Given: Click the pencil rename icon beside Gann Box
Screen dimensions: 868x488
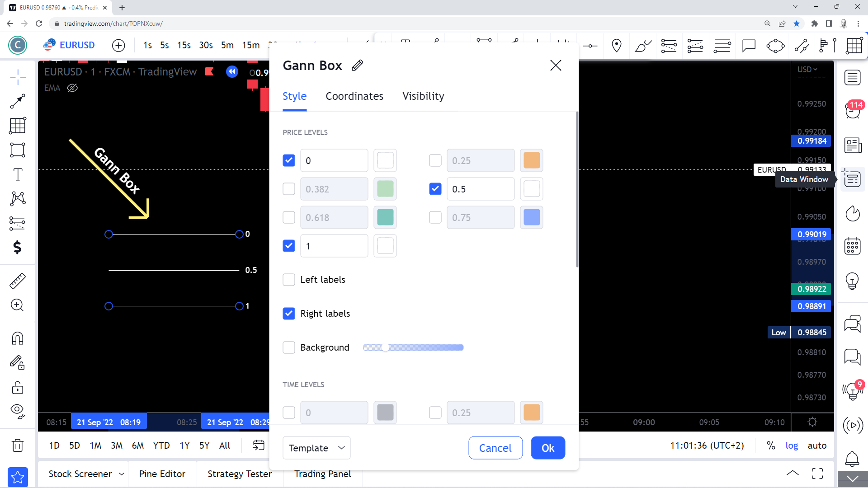Looking at the screenshot, I should (357, 66).
